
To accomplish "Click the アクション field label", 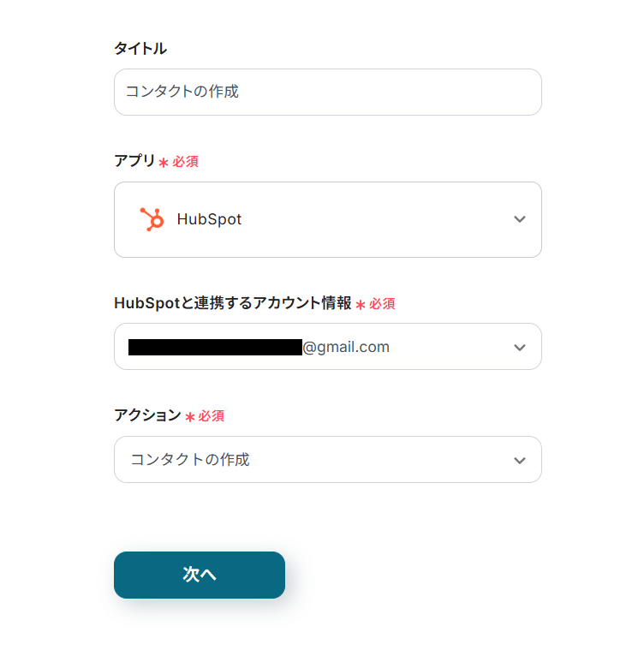I will click(x=147, y=415).
